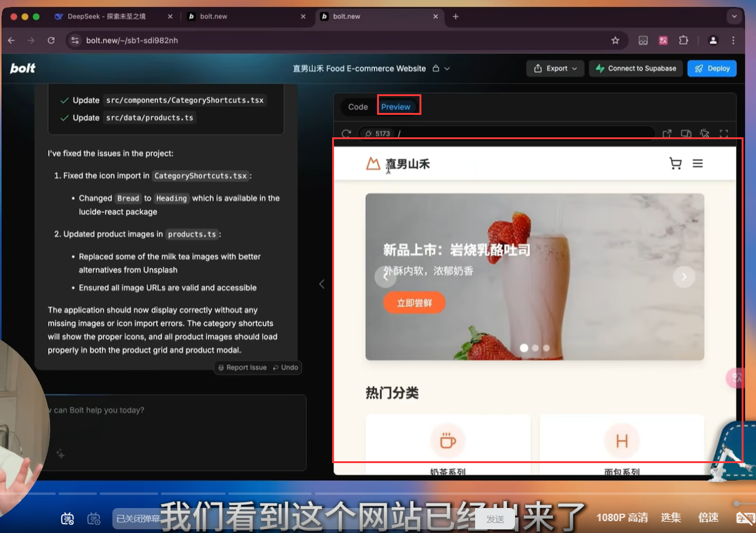The height and width of the screenshot is (533, 756).
Task: Reload the Bolt preview pane
Action: [x=346, y=134]
